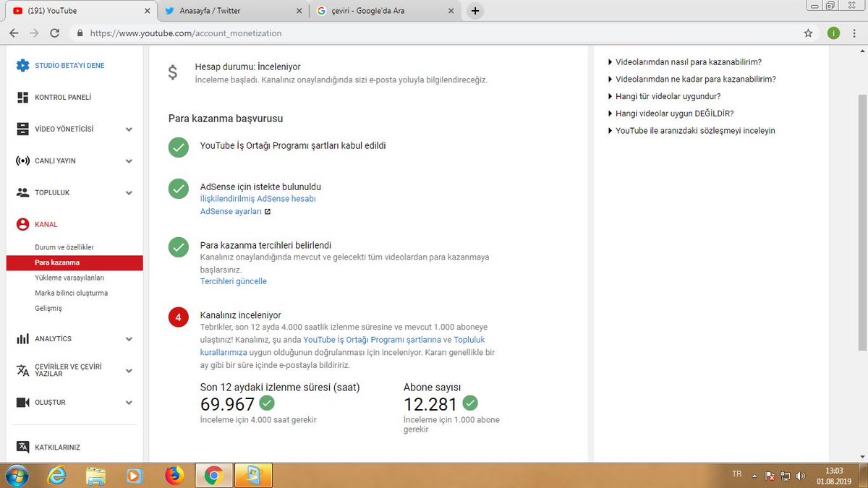Click 'Hesap durumu: İnceleniyor' text
Viewport: 868px width, 488px height.
(x=247, y=67)
